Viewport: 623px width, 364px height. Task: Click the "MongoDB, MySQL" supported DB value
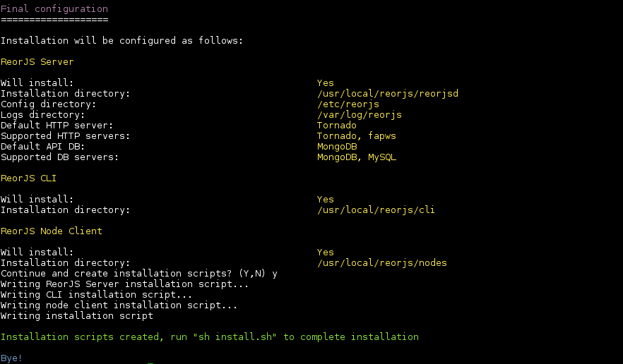click(357, 157)
